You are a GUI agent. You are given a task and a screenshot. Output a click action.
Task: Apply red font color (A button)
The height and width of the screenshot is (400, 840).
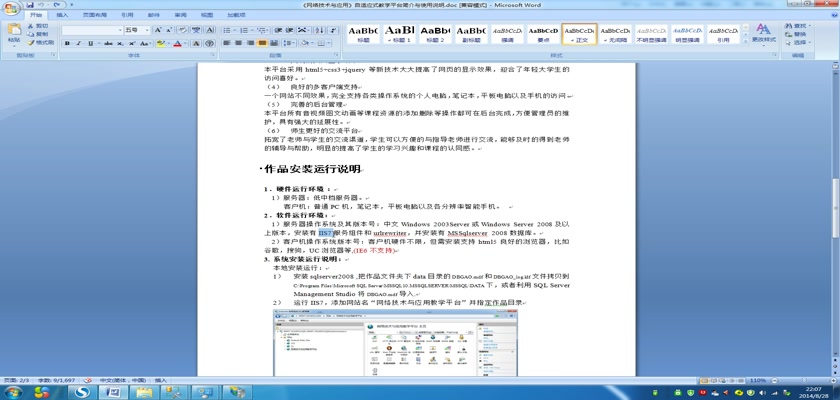[x=177, y=43]
